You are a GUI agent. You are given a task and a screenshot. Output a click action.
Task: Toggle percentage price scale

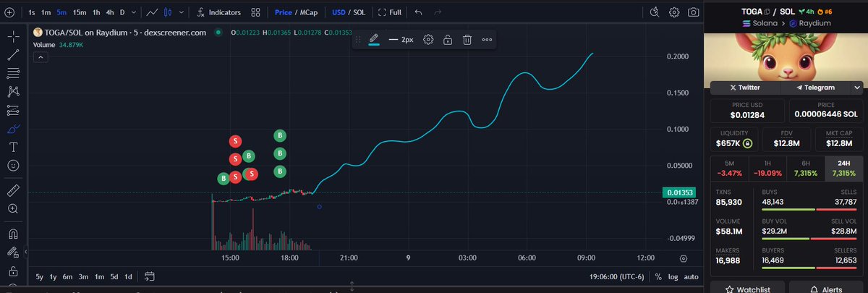click(x=658, y=276)
